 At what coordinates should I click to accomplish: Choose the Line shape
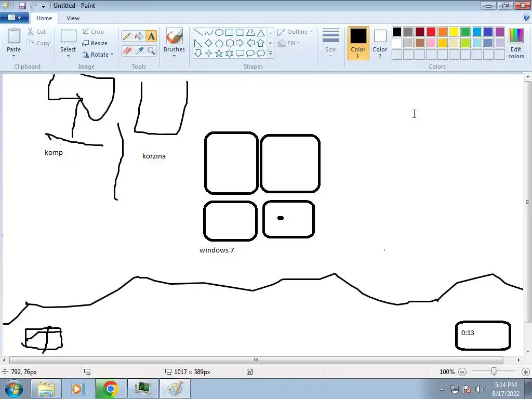(198, 33)
